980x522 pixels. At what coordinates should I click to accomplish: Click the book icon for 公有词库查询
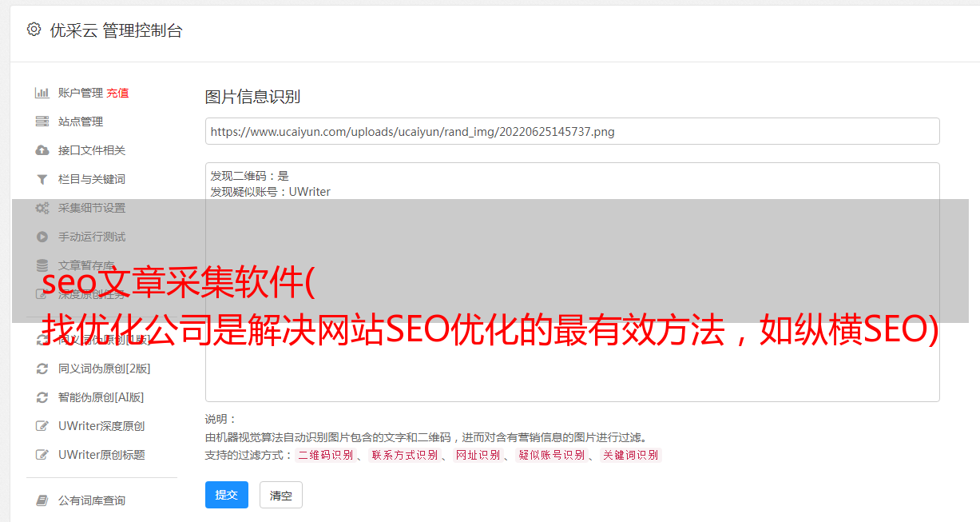[x=42, y=500]
